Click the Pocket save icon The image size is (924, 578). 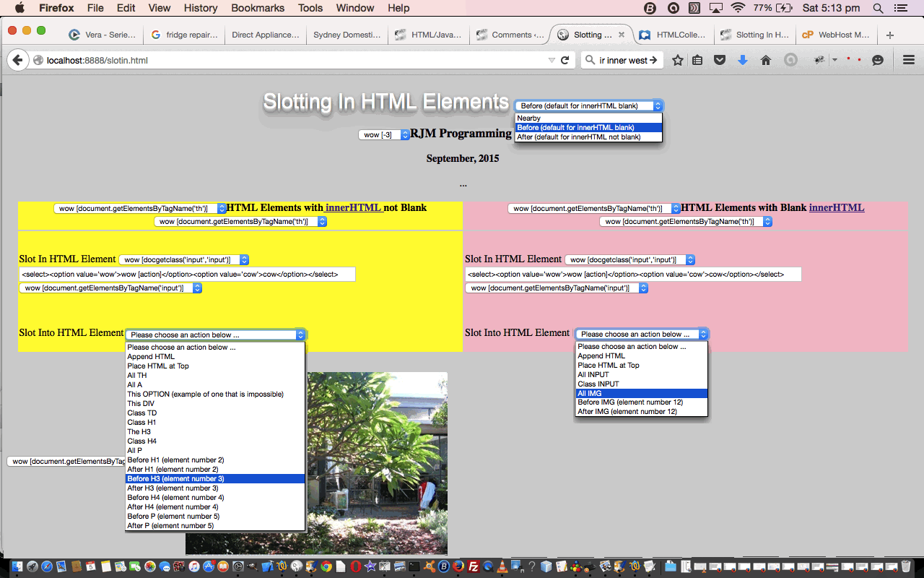click(720, 61)
